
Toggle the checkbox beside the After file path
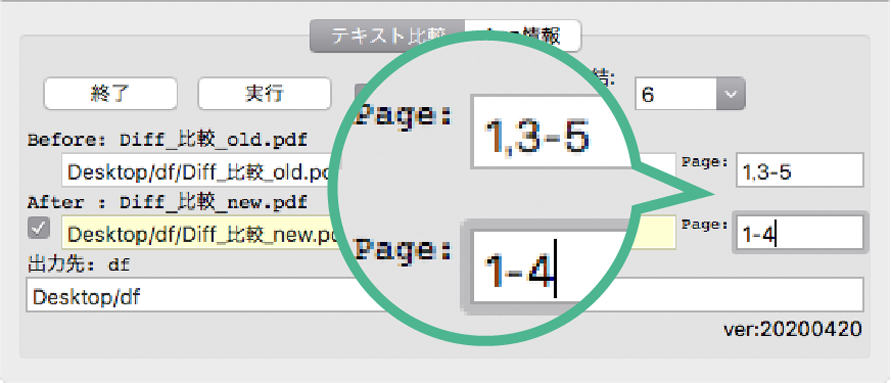(x=39, y=228)
